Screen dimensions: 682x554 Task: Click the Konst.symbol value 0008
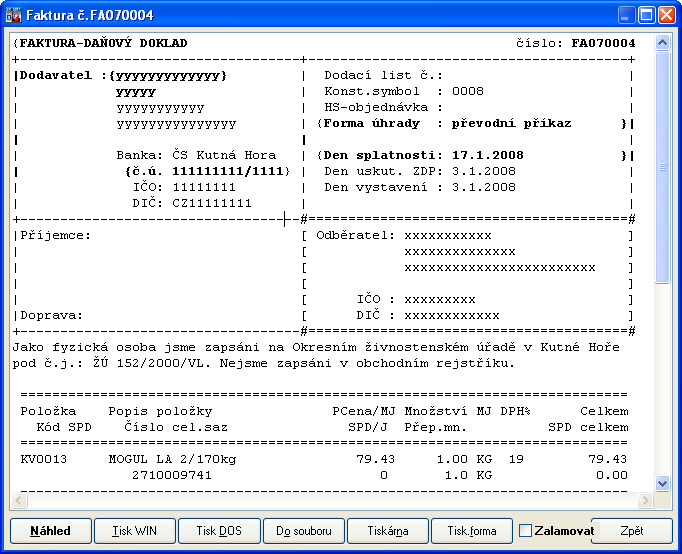tap(468, 91)
